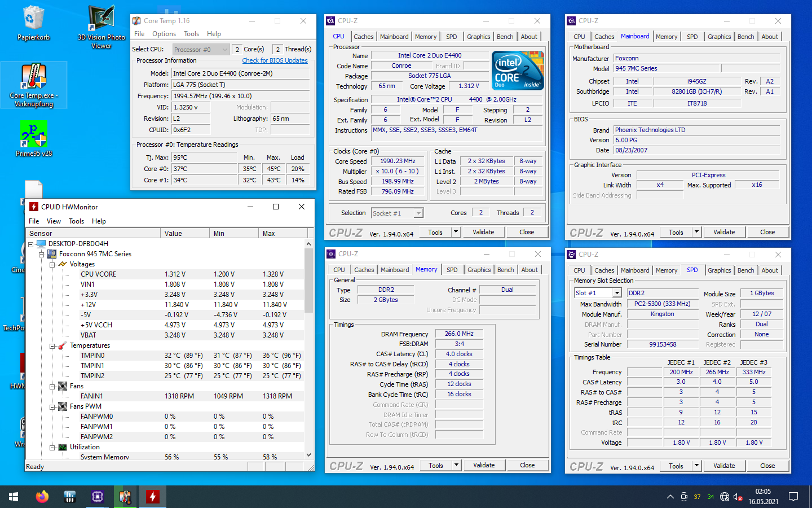
Task: Select the Core Temp thermometer taskbar icon
Action: pyautogui.click(x=125, y=497)
